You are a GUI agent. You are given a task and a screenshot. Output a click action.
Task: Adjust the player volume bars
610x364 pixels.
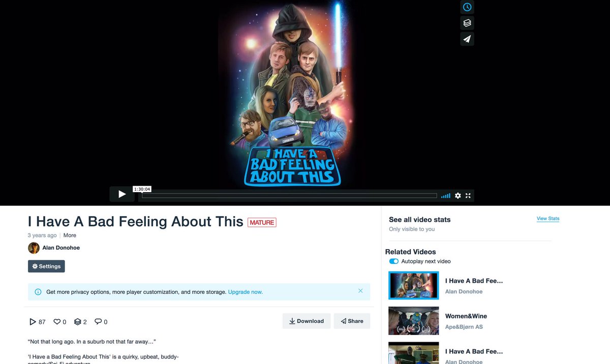pyautogui.click(x=446, y=196)
